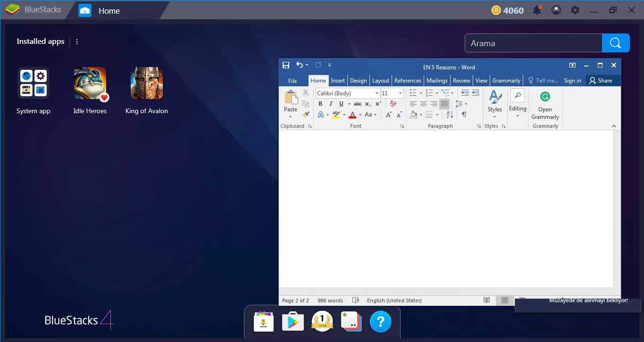Toggle Bold formatting in Word

point(320,104)
